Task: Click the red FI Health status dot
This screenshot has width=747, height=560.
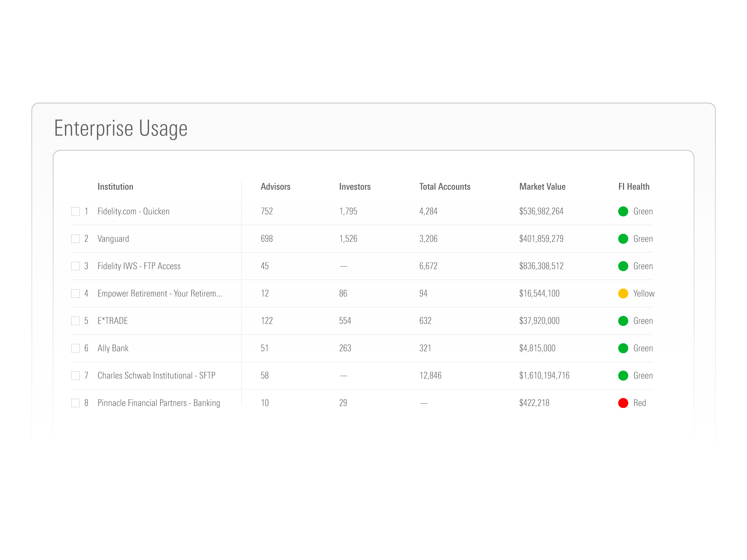Action: tap(623, 403)
